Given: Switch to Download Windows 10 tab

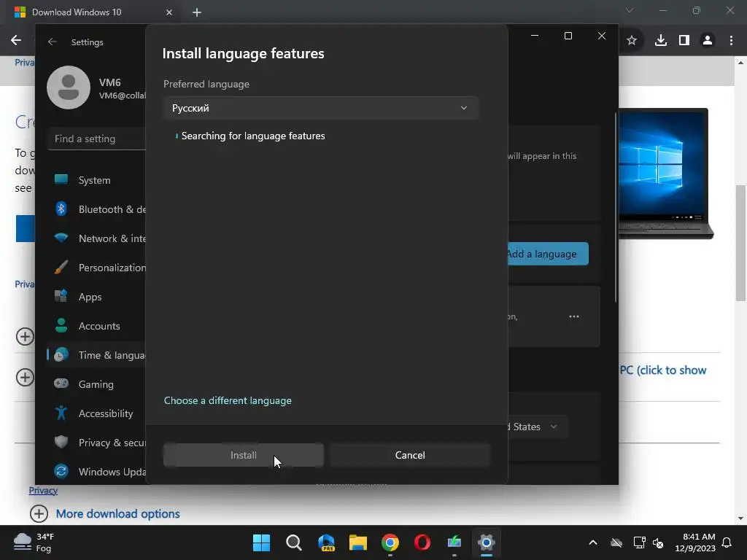Looking at the screenshot, I should pos(93,12).
